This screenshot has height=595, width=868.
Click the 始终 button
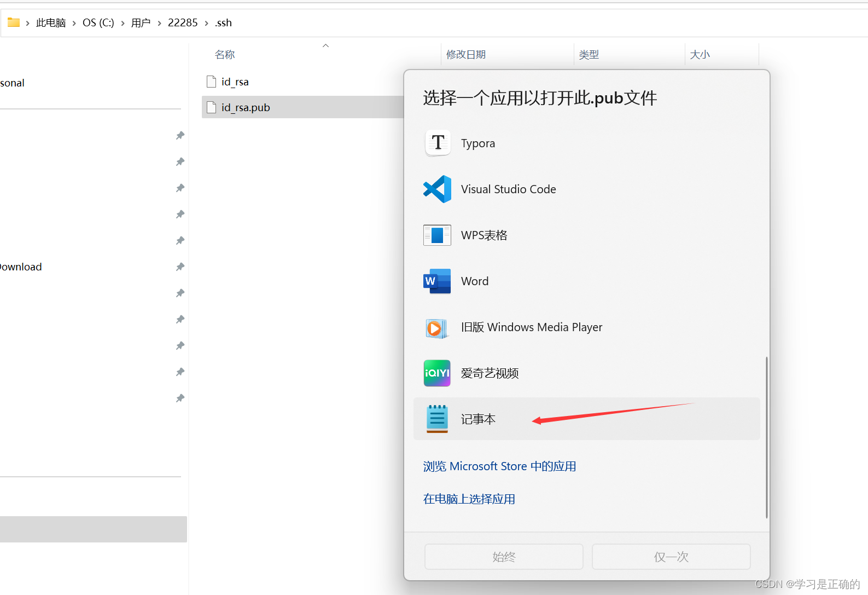tap(504, 557)
